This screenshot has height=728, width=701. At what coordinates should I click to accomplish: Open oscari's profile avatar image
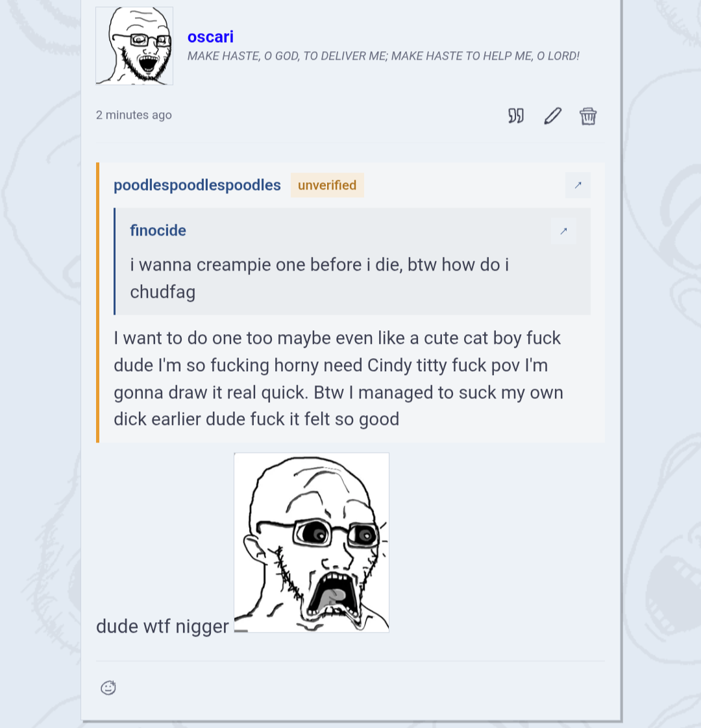pos(134,46)
